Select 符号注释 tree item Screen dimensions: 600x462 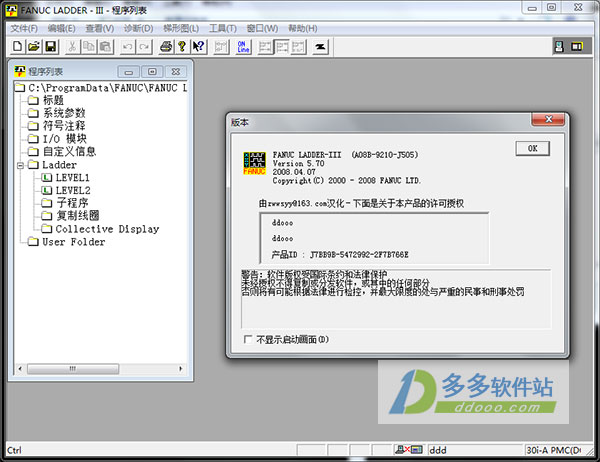(x=64, y=126)
